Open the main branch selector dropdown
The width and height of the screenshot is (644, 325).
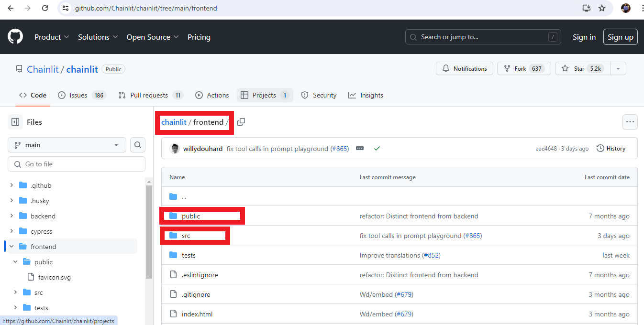coord(67,144)
